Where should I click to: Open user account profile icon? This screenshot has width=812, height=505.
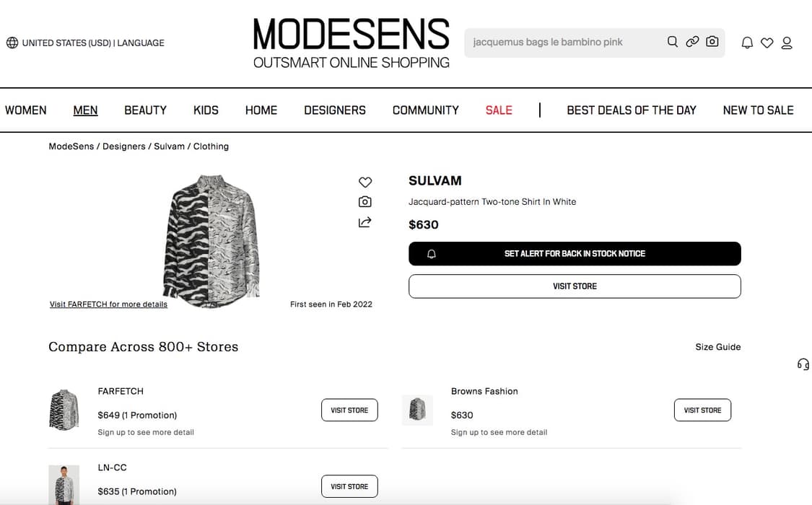[x=787, y=43]
